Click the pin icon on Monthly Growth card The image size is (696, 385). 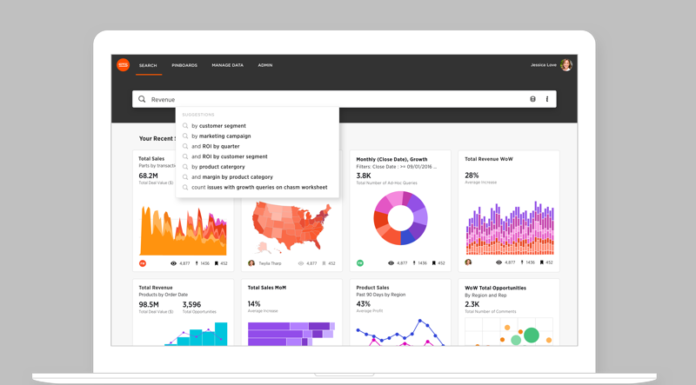(x=414, y=263)
